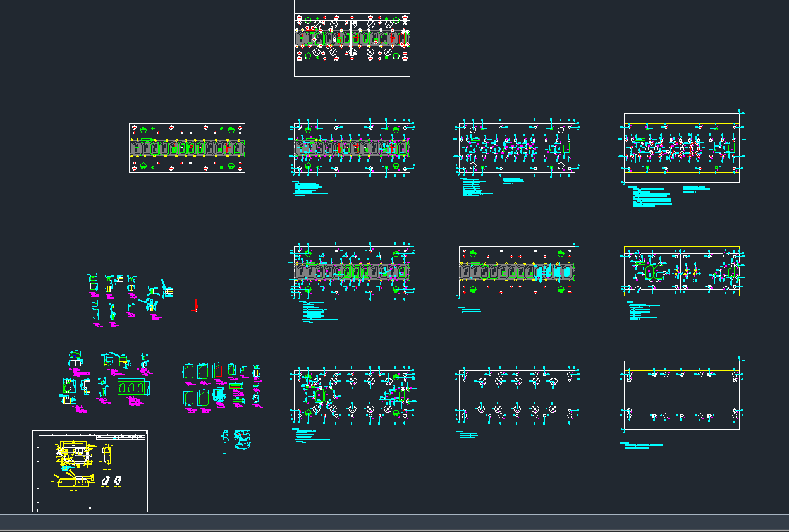Select the far-left plate drawing with green circles

click(187, 148)
